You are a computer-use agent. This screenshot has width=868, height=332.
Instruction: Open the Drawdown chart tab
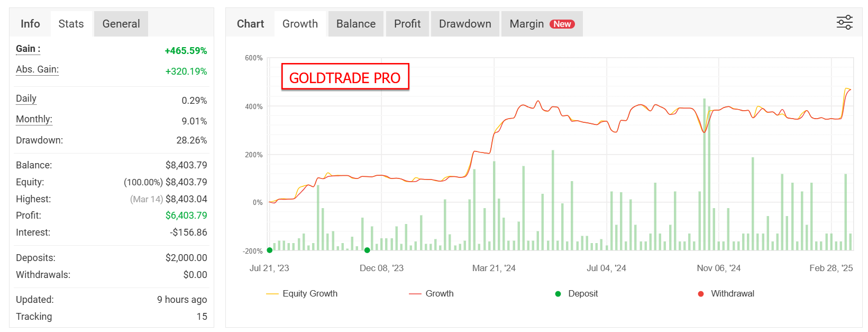tap(465, 24)
